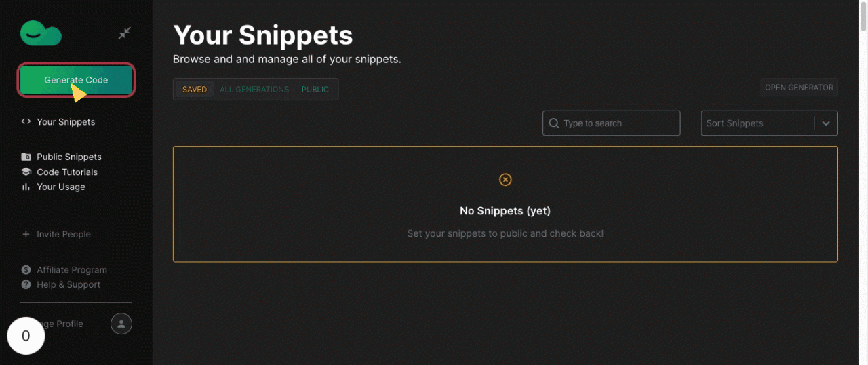The width and height of the screenshot is (868, 365).
Task: Click the green cloud logo
Action: pos(41,33)
